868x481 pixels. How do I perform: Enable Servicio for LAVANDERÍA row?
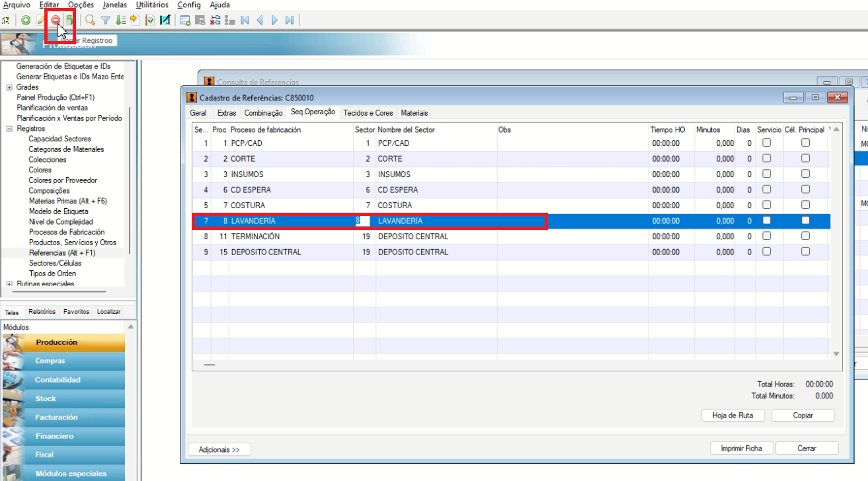pyautogui.click(x=767, y=221)
